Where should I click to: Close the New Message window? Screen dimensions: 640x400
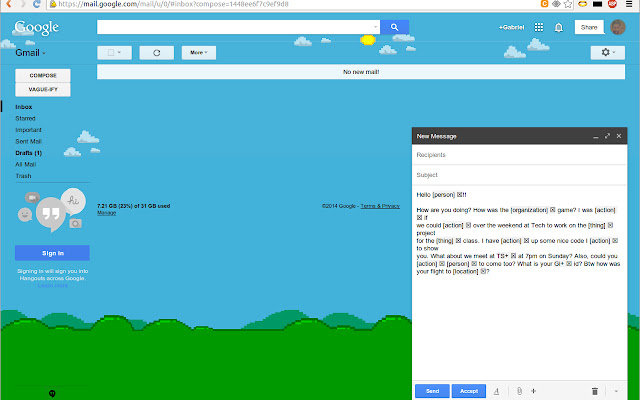click(x=619, y=136)
